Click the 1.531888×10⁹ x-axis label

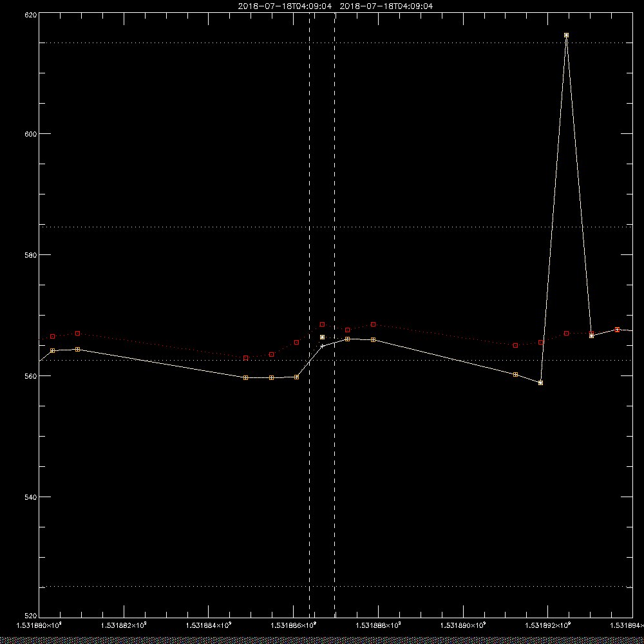pyautogui.click(x=379, y=625)
